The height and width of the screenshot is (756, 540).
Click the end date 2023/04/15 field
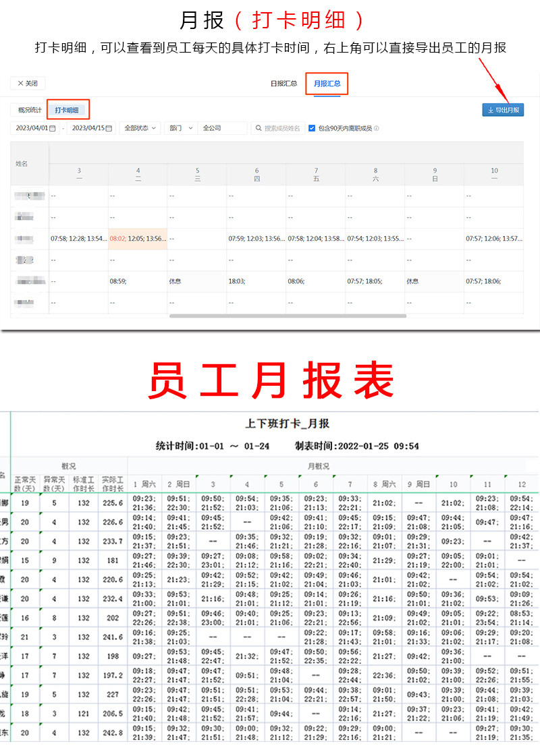[91, 128]
